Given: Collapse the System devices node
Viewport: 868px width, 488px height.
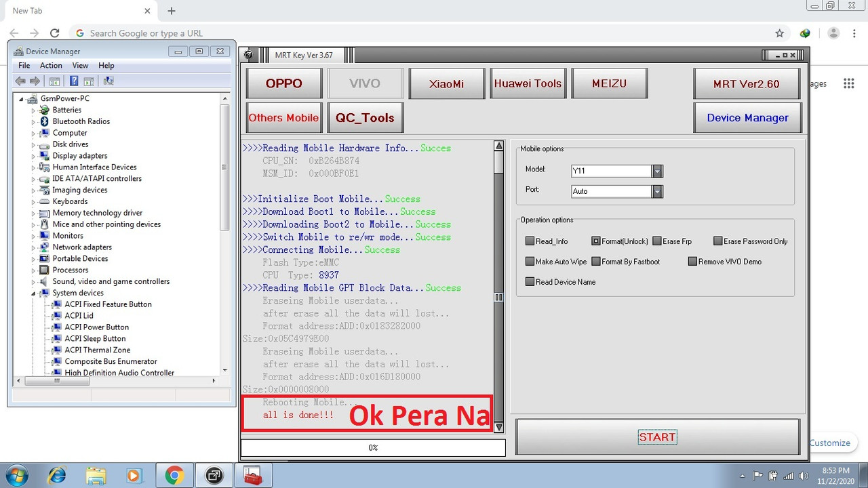Looking at the screenshot, I should pyautogui.click(x=33, y=293).
